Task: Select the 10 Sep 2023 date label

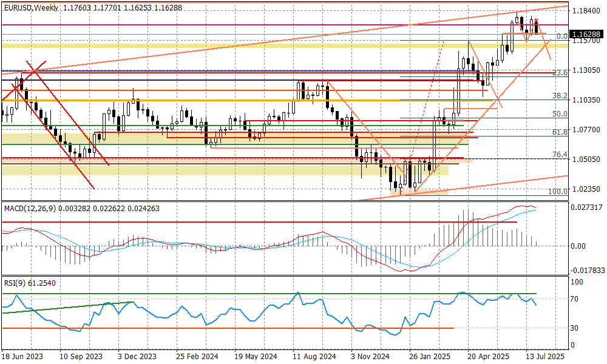Action: tap(82, 356)
